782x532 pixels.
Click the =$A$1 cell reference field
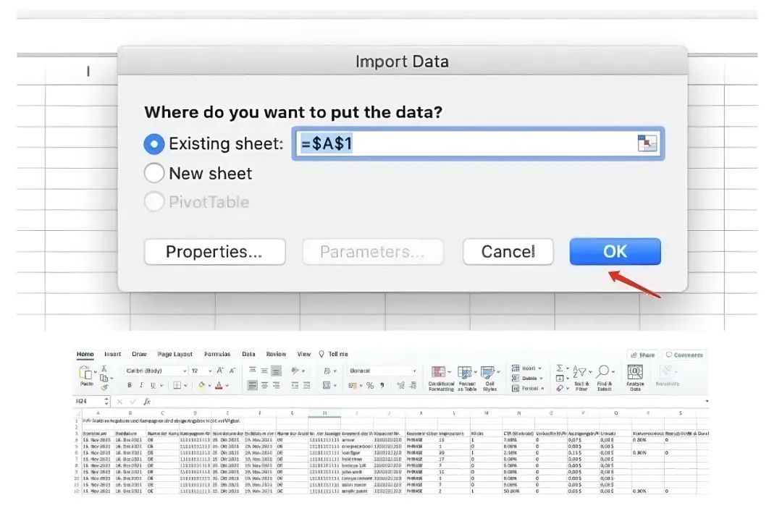click(x=463, y=143)
